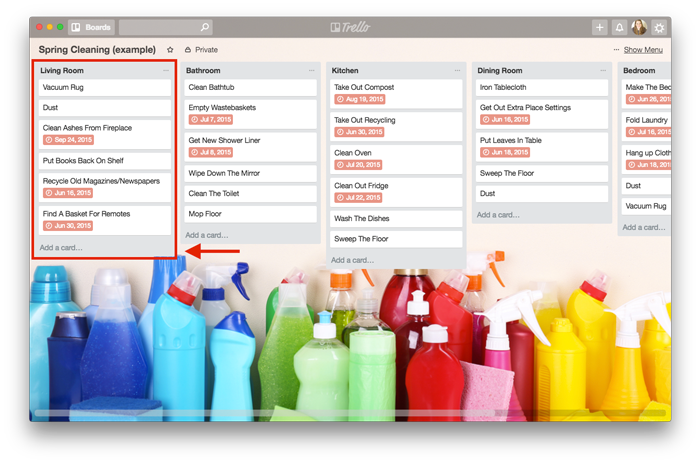Click the Sep 24, 2015 due date badge

[68, 140]
